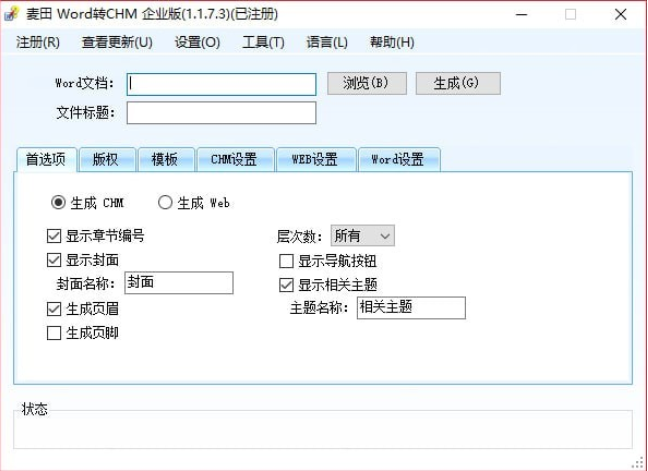648x471 pixels.
Task: Minimize the window
Action: click(522, 14)
